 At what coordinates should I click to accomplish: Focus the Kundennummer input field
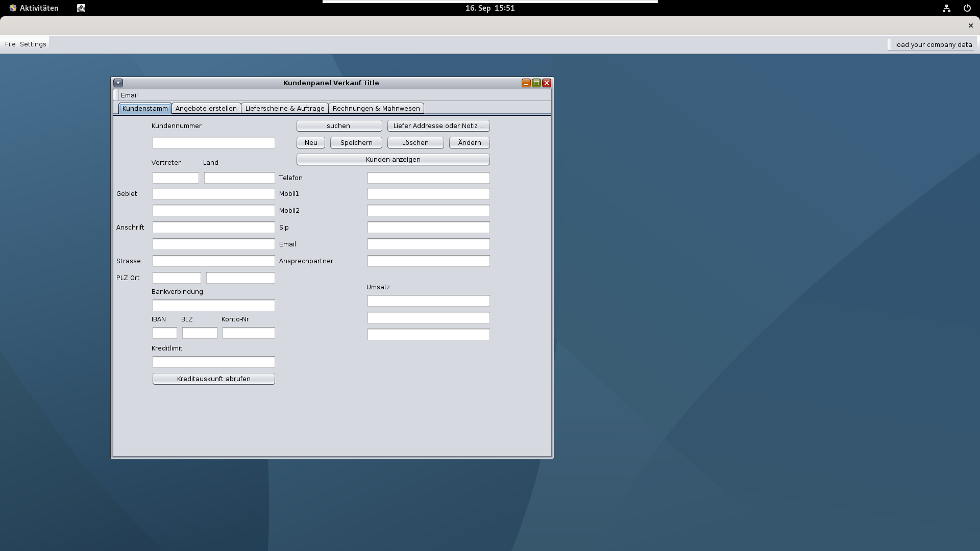(x=213, y=143)
